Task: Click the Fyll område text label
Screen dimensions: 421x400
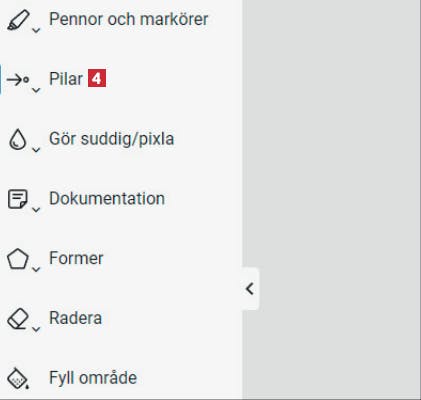Action: [x=93, y=378]
